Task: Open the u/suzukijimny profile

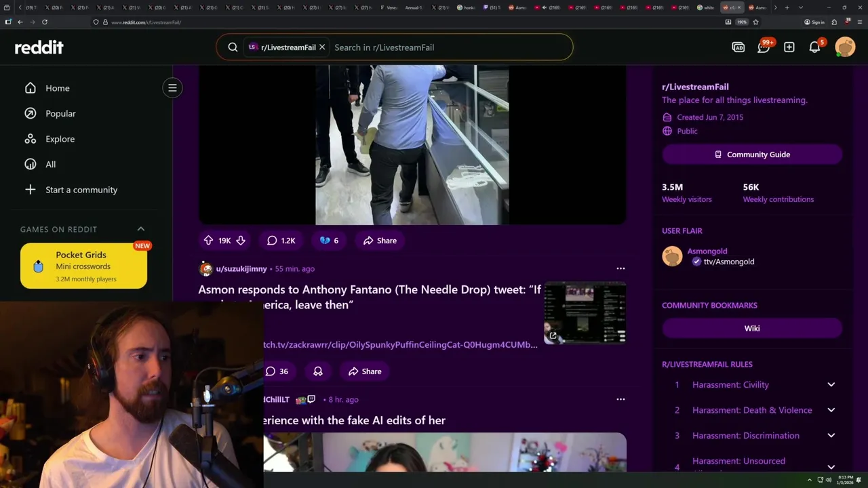Action: [241, 269]
